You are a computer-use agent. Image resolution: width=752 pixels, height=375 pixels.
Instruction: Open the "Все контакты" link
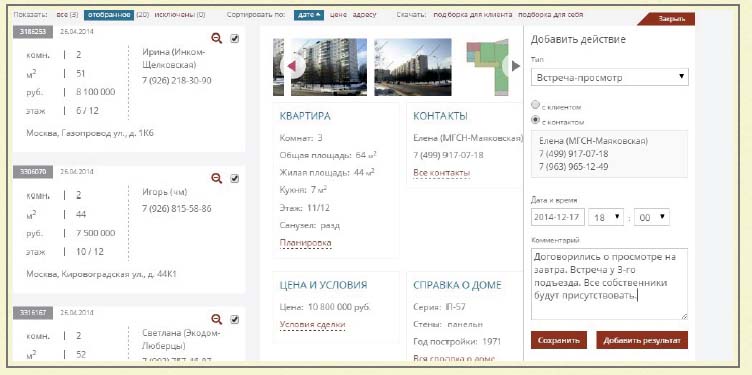441,173
